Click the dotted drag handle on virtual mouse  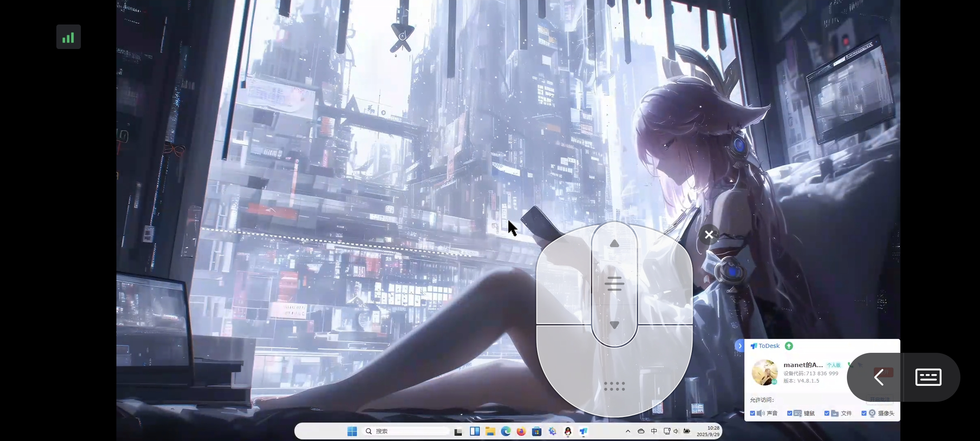coord(614,386)
